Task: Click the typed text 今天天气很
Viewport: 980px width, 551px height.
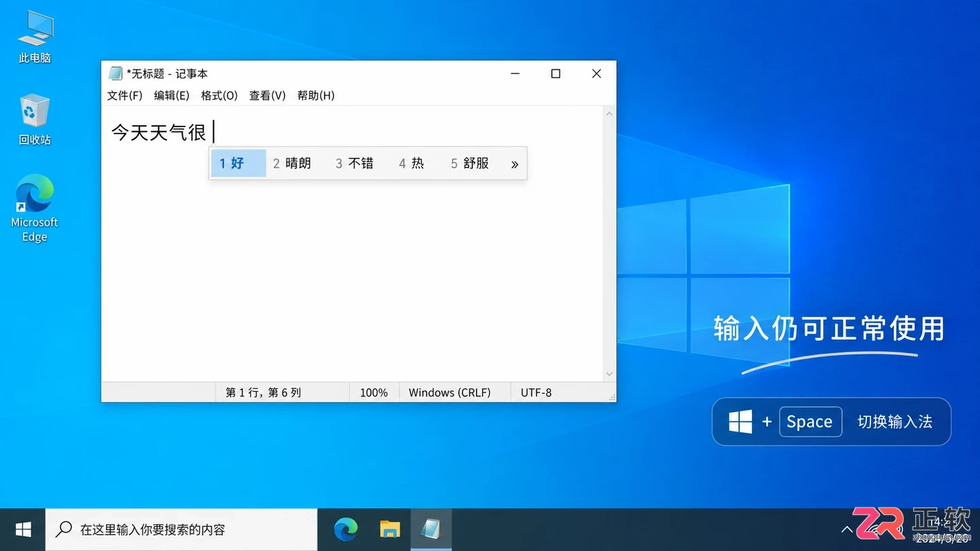Action: [159, 132]
